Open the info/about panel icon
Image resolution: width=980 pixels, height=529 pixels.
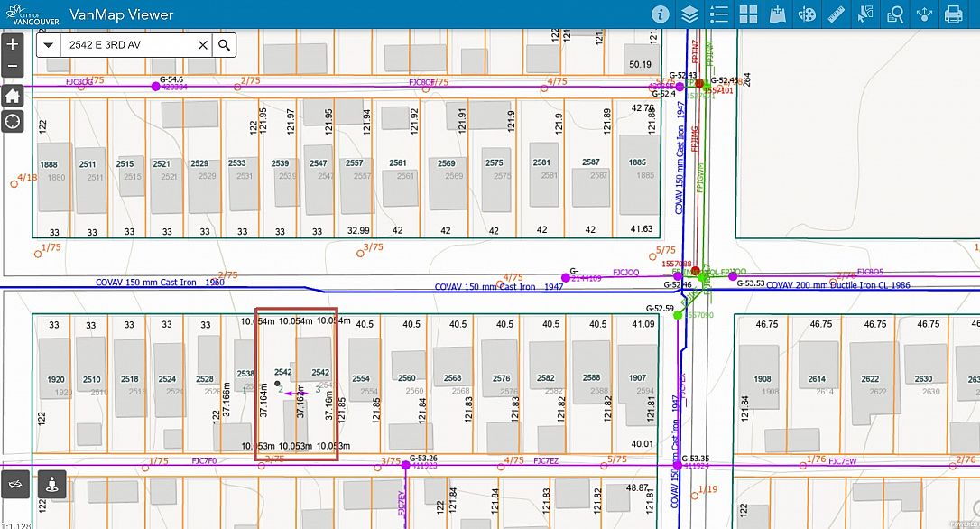coord(661,14)
